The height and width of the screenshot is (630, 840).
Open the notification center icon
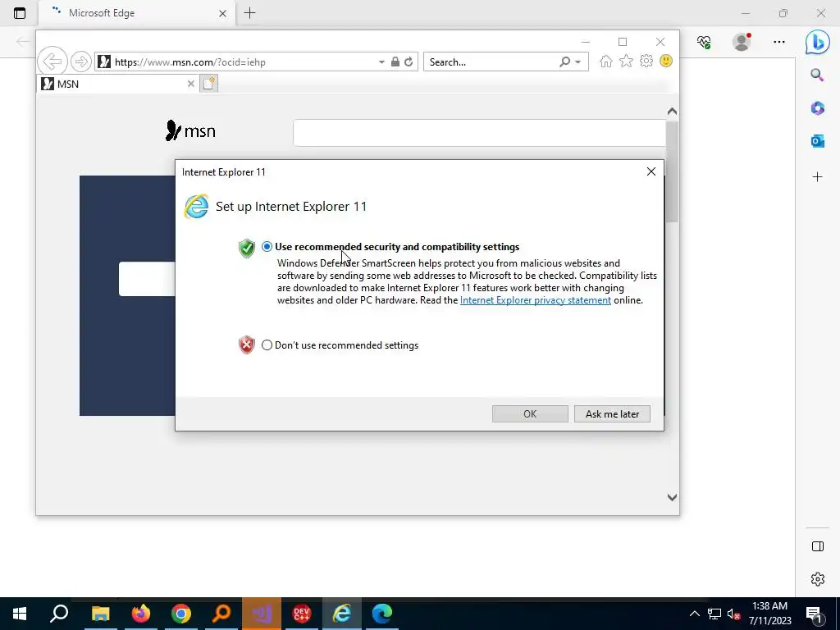point(815,614)
